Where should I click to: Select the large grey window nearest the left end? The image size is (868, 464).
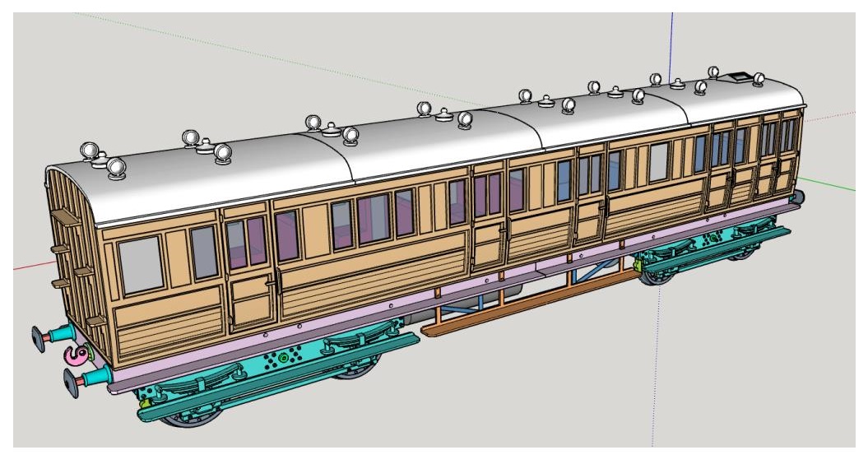[x=141, y=265]
